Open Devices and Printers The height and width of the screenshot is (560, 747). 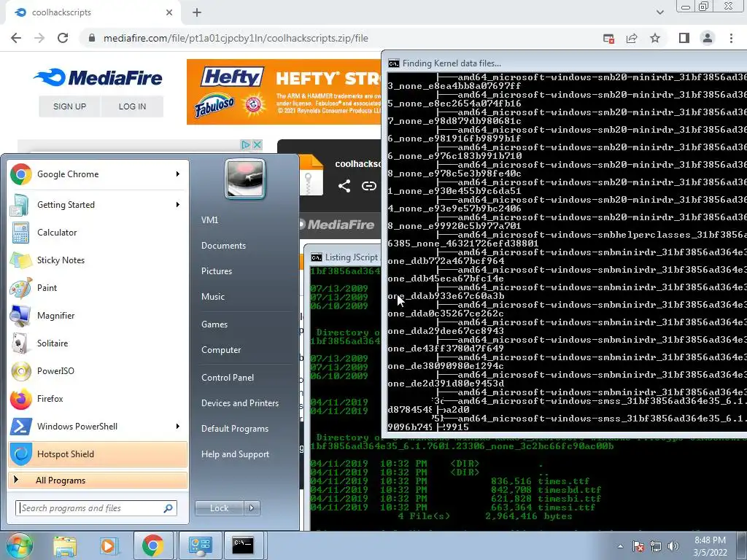pos(240,403)
